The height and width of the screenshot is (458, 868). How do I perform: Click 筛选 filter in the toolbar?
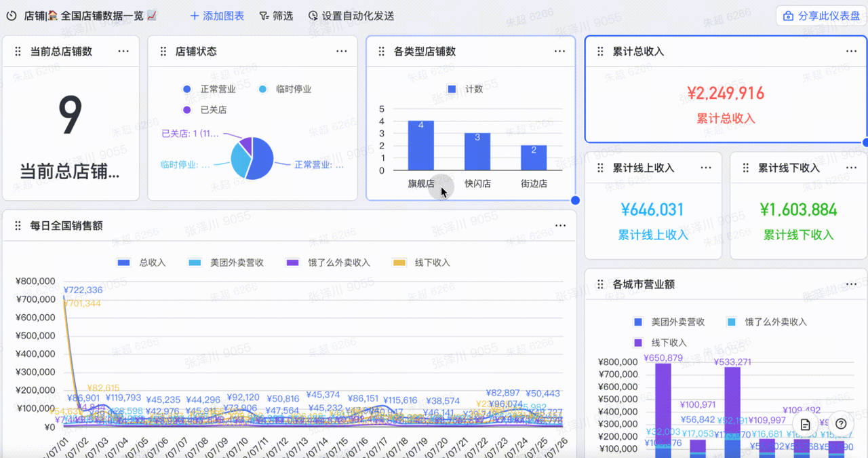coord(276,16)
